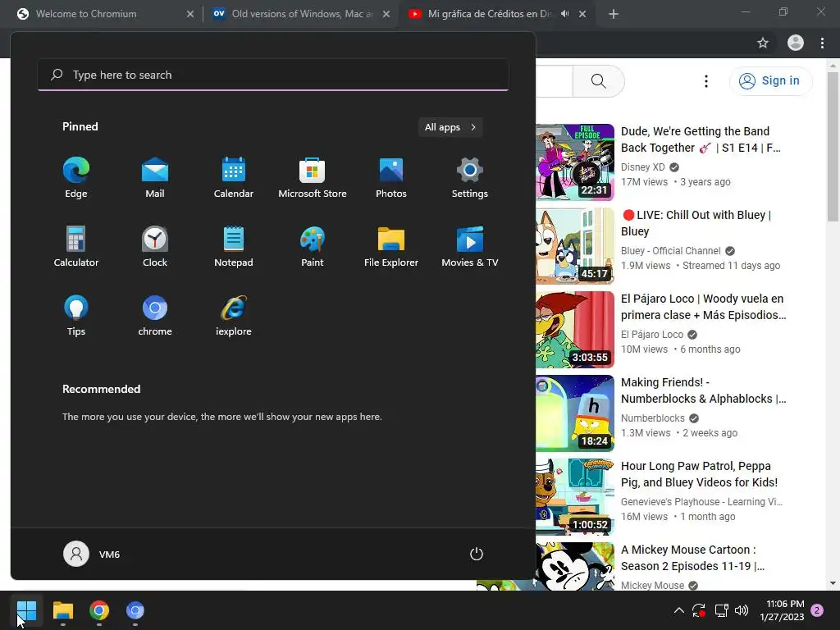Open El Pájaro Loco Woody video title

703,307
